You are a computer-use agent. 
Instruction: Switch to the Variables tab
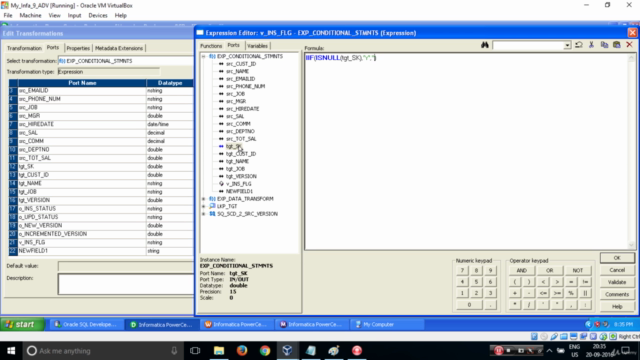(257, 46)
